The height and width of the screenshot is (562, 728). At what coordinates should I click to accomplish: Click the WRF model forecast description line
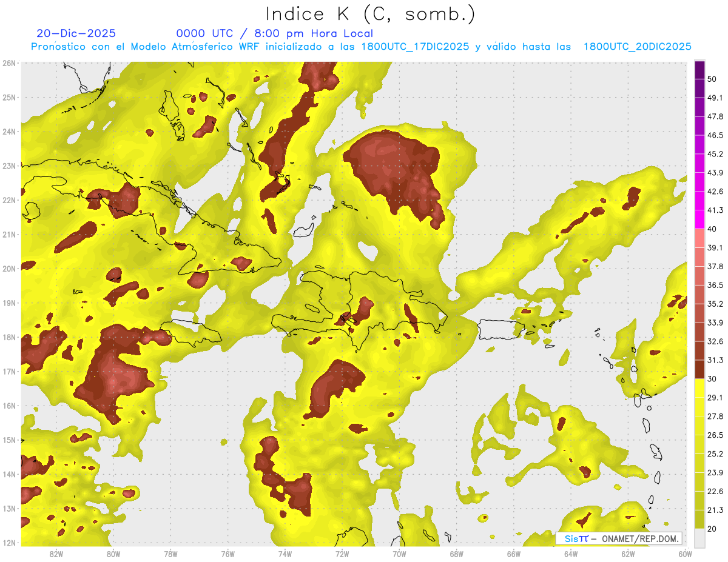click(361, 47)
